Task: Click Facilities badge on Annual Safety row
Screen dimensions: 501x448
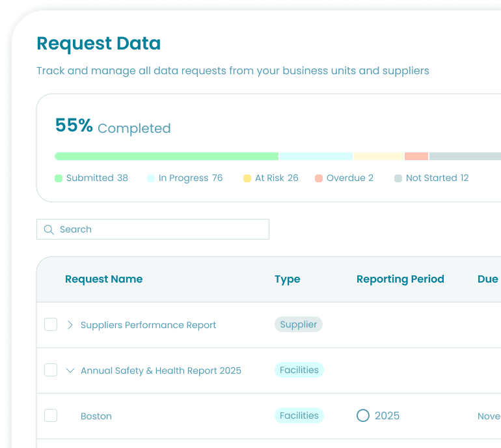Action: (x=299, y=370)
